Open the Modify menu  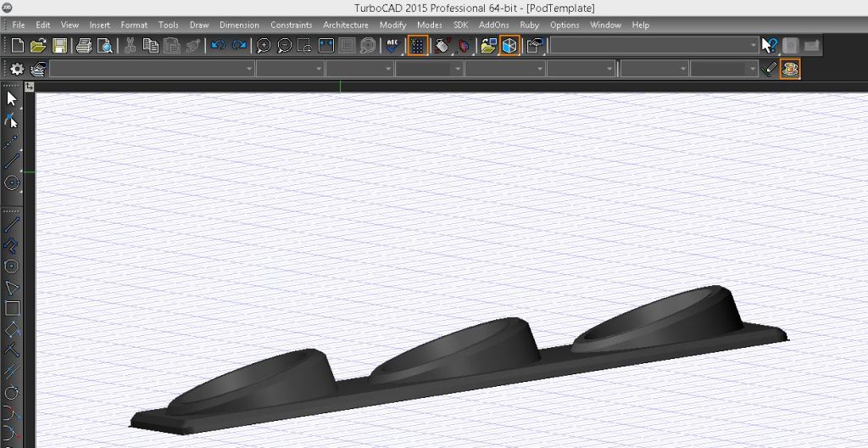click(392, 25)
